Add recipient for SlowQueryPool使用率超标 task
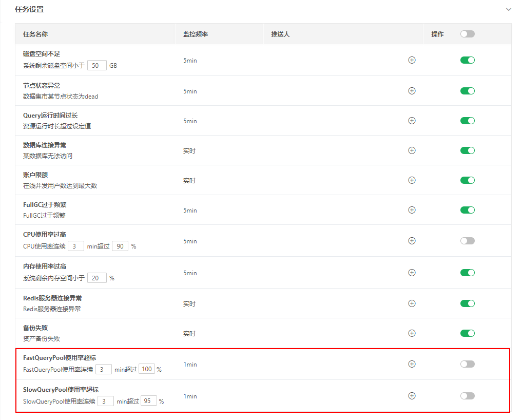This screenshot has width=522, height=420. coord(412,396)
